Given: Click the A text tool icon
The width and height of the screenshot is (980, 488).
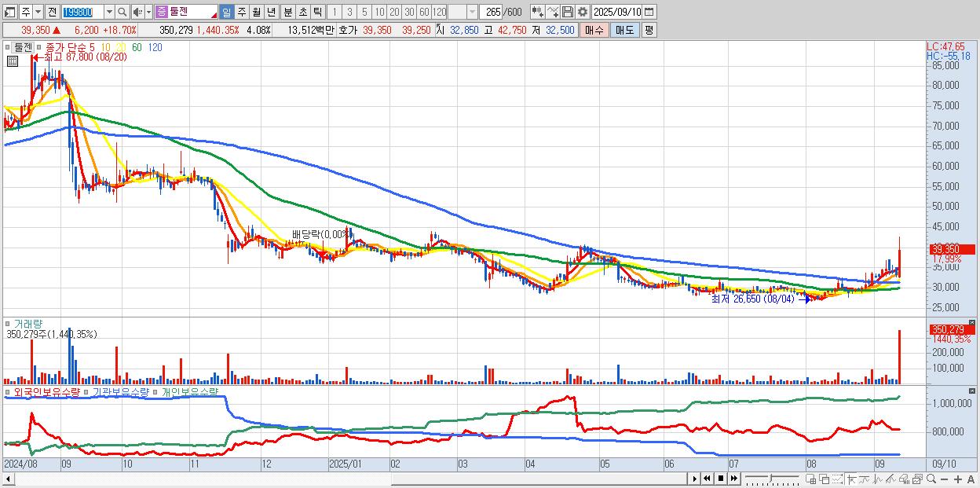Looking at the screenshot, I should tap(971, 479).
